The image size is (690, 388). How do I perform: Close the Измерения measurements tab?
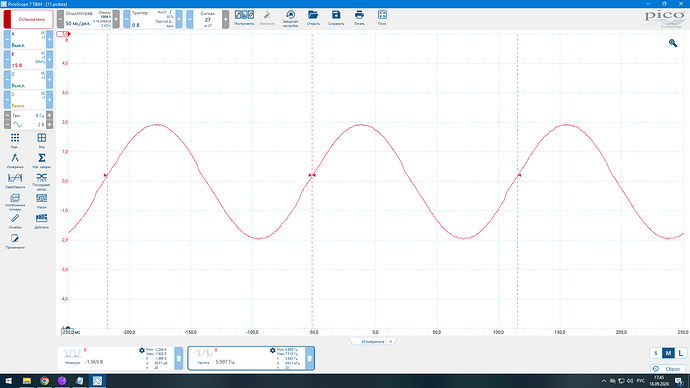390,341
